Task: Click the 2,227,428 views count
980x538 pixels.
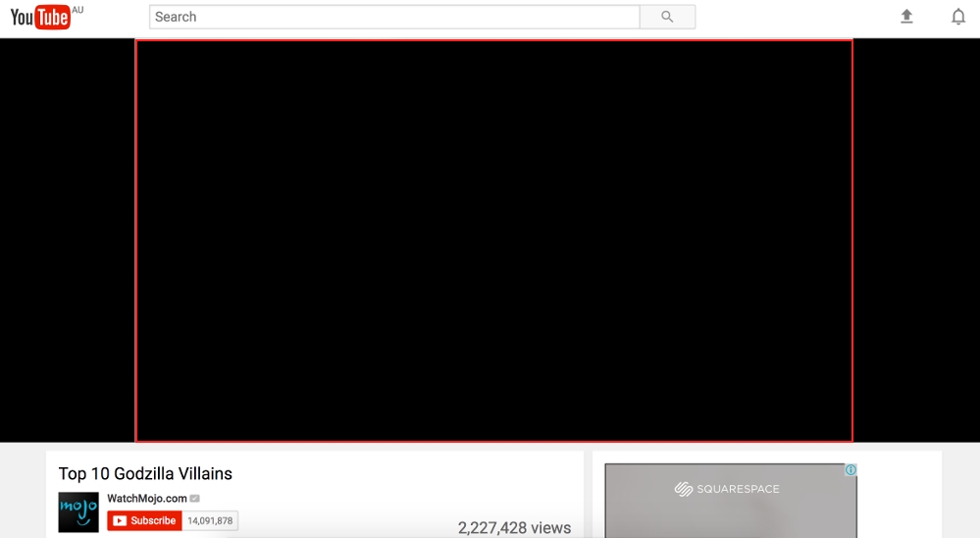Action: 514,527
